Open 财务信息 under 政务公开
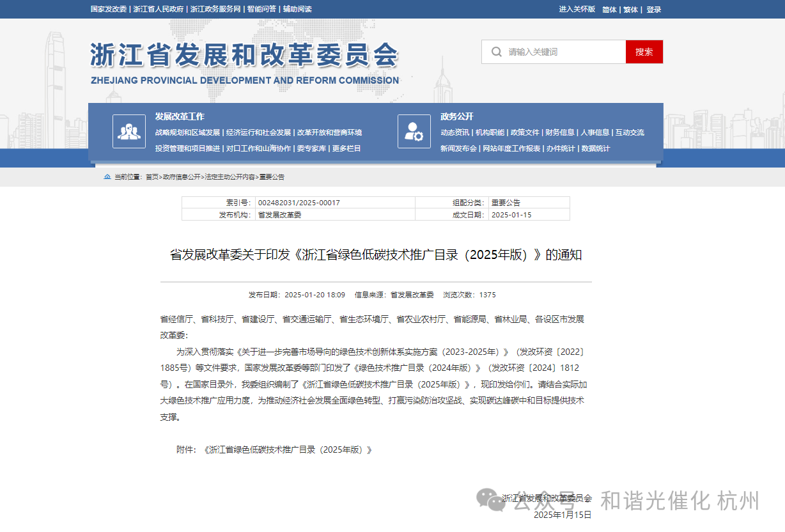The height and width of the screenshot is (532, 785). [560, 132]
